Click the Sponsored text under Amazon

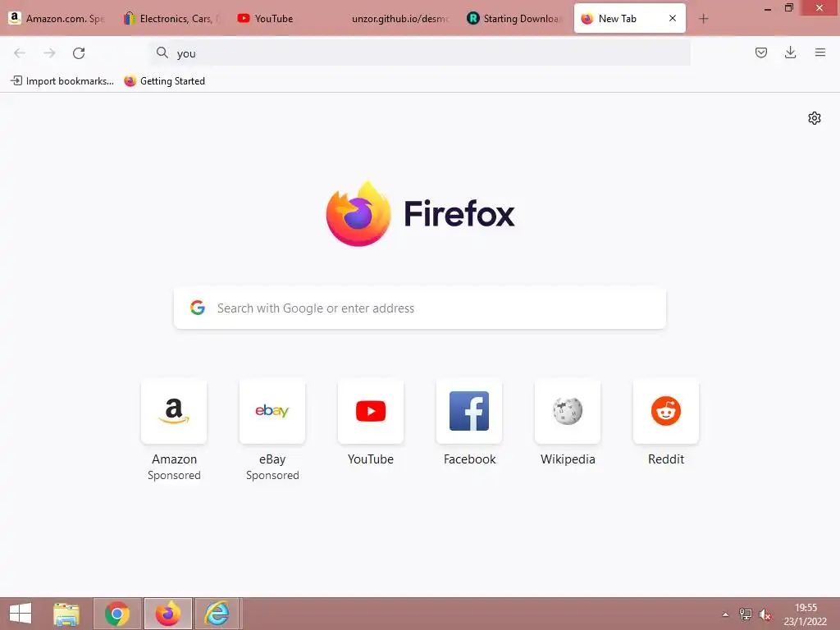tap(174, 475)
